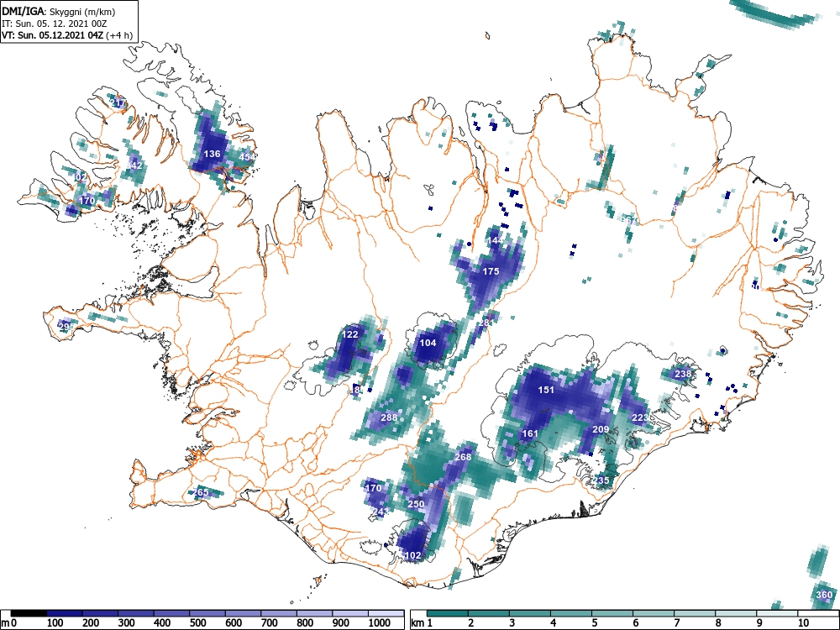This screenshot has height=630, width=840.
Task: Click the 175 visibility value
Action: click(491, 271)
